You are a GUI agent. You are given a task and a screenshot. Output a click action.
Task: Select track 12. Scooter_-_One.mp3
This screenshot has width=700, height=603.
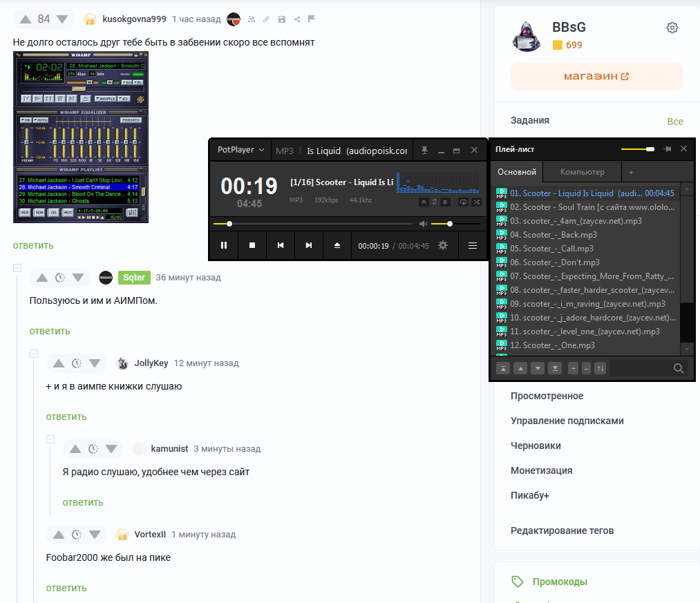[586, 345]
